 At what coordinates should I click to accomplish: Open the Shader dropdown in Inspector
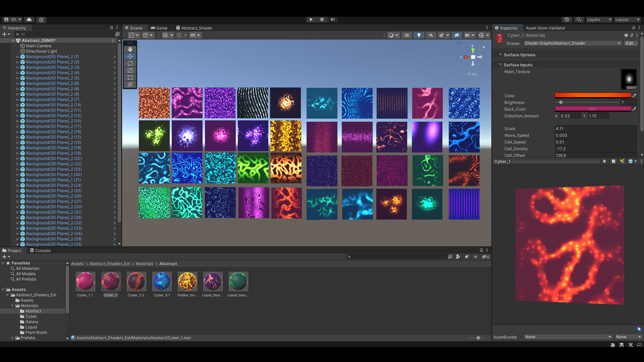point(572,43)
